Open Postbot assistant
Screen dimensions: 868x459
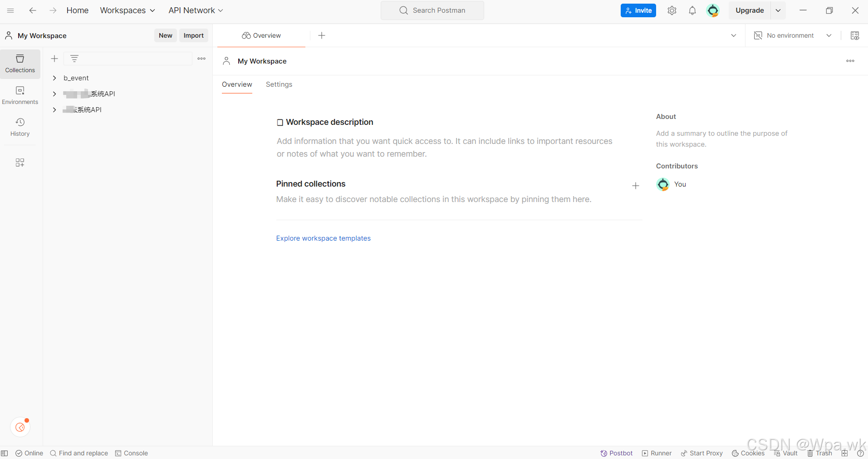point(616,453)
